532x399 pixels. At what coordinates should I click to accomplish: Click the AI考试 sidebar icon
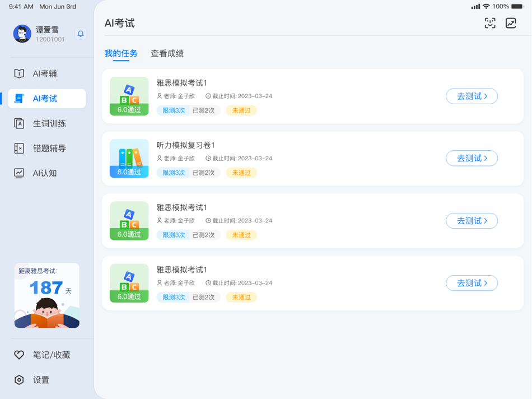19,99
